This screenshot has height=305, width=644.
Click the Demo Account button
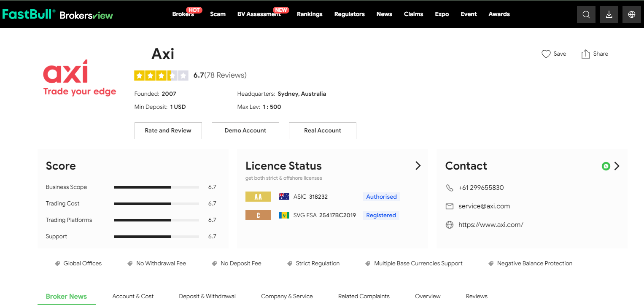(x=245, y=131)
